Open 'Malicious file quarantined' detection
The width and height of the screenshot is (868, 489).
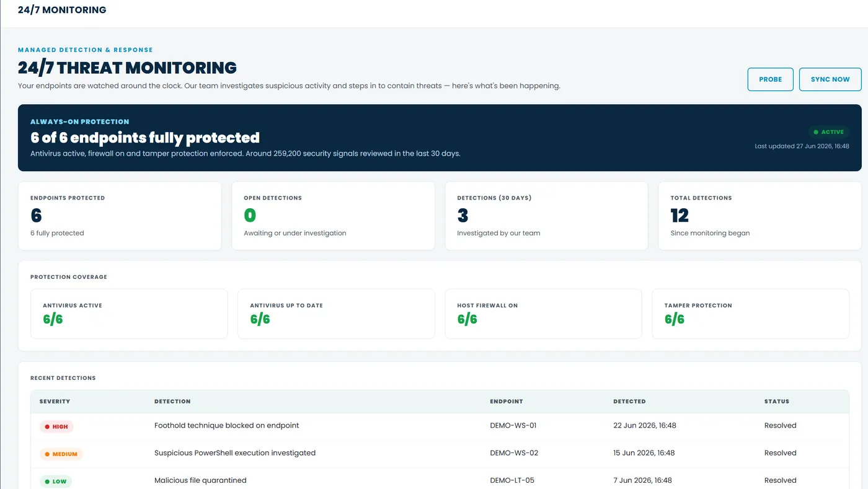200,480
